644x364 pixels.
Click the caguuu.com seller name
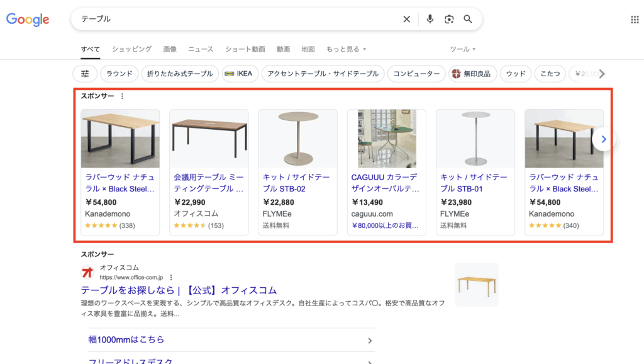[x=372, y=214]
